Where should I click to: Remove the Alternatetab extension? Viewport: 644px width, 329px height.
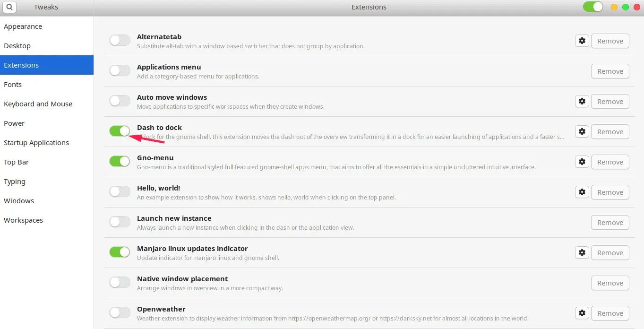(610, 41)
